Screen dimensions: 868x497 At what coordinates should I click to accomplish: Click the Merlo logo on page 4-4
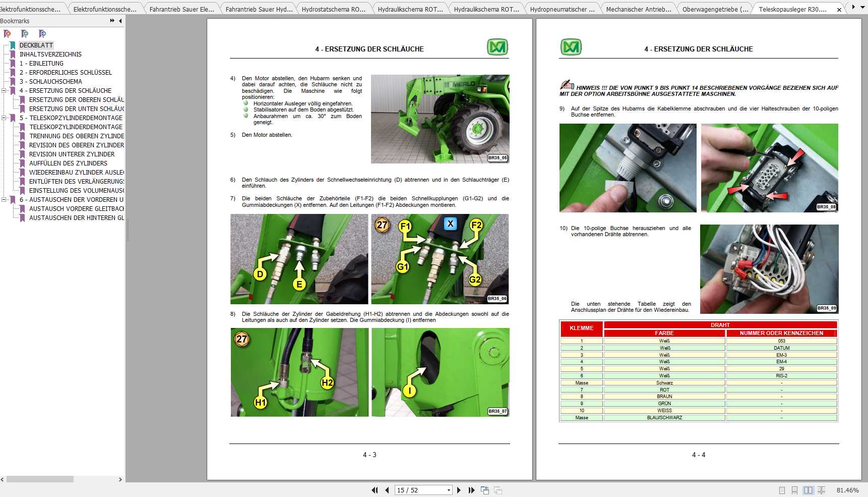pos(571,47)
